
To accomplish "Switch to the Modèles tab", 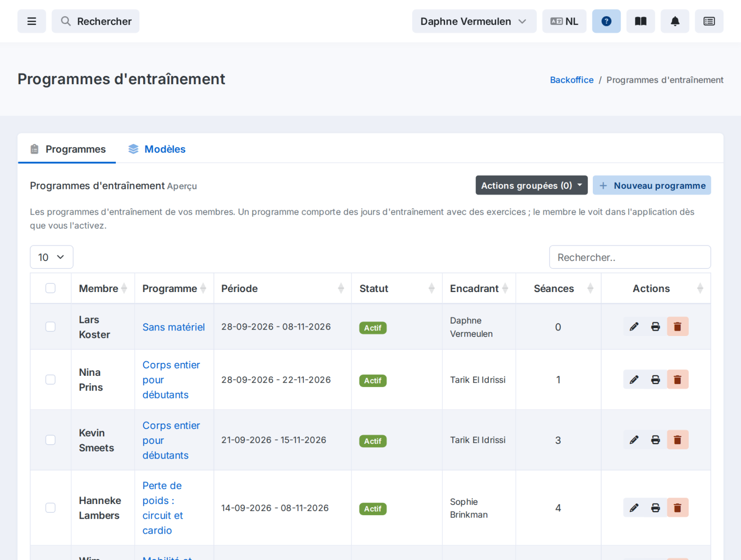I will (x=157, y=149).
